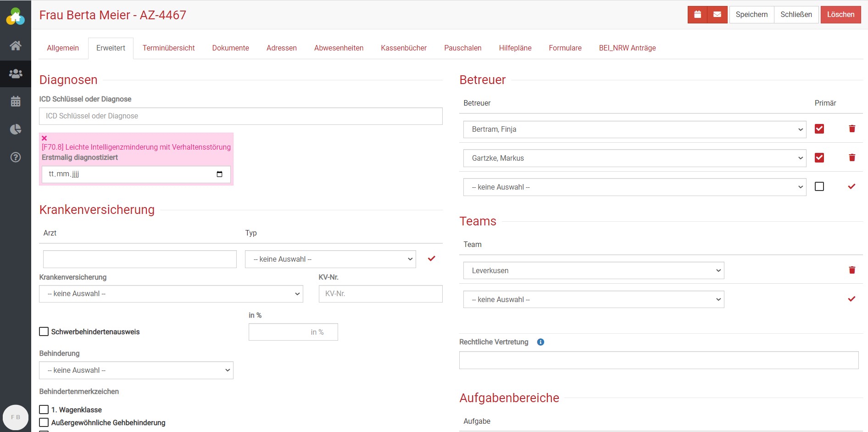Click the Speichern button
The width and height of the screenshot is (868, 432).
751,15
